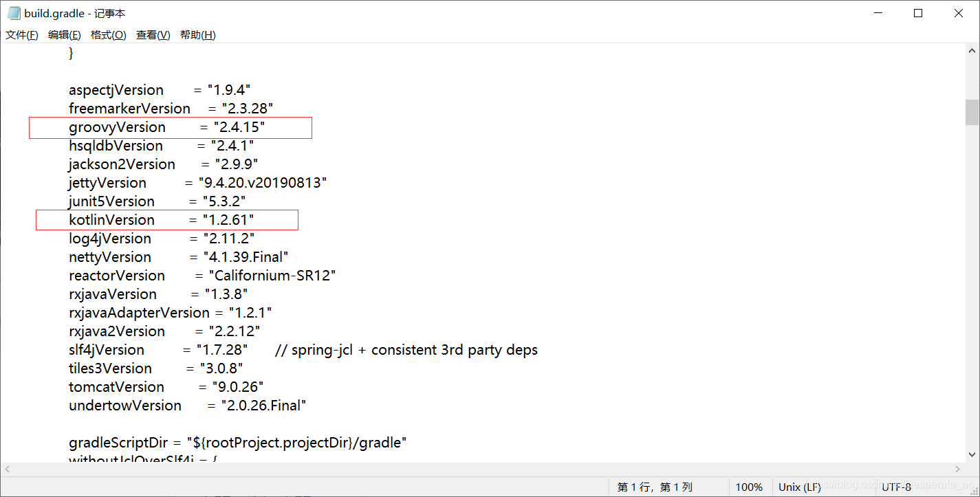This screenshot has height=497, width=980.
Task: Click the nettyVersion "4.1.39.Final" line
Action: click(179, 257)
